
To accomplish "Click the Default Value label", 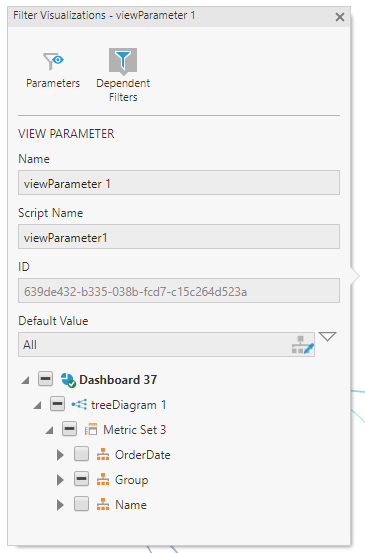I will pos(53,321).
